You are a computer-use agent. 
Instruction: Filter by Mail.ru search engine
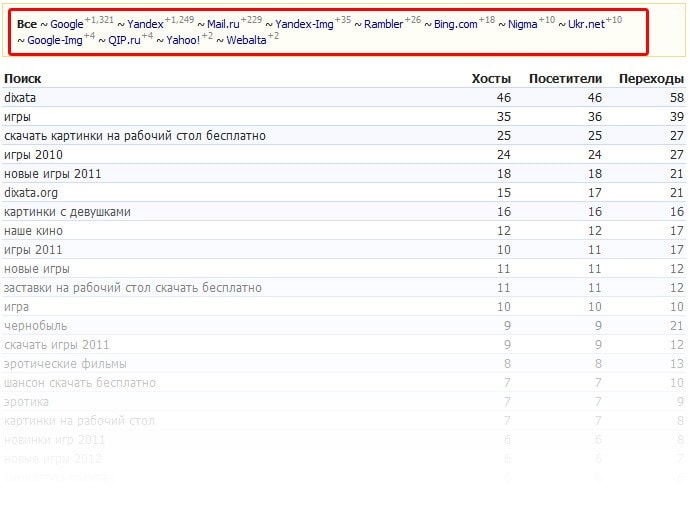pyautogui.click(x=223, y=24)
